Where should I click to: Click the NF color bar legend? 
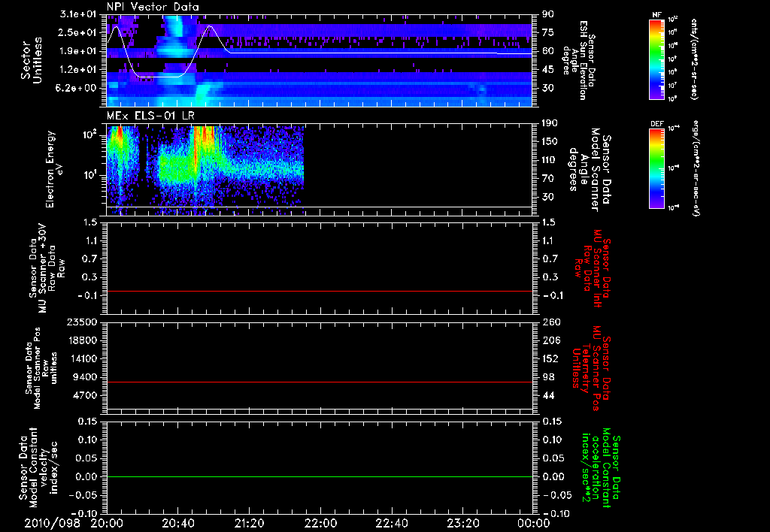pyautogui.click(x=657, y=59)
